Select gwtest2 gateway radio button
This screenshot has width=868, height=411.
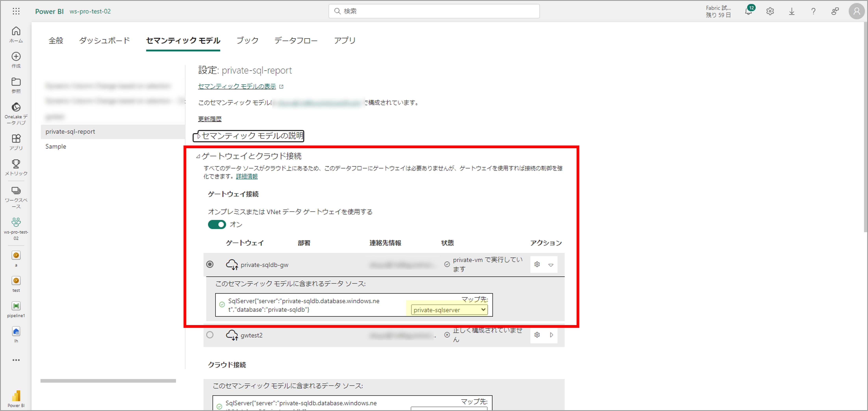tap(210, 335)
